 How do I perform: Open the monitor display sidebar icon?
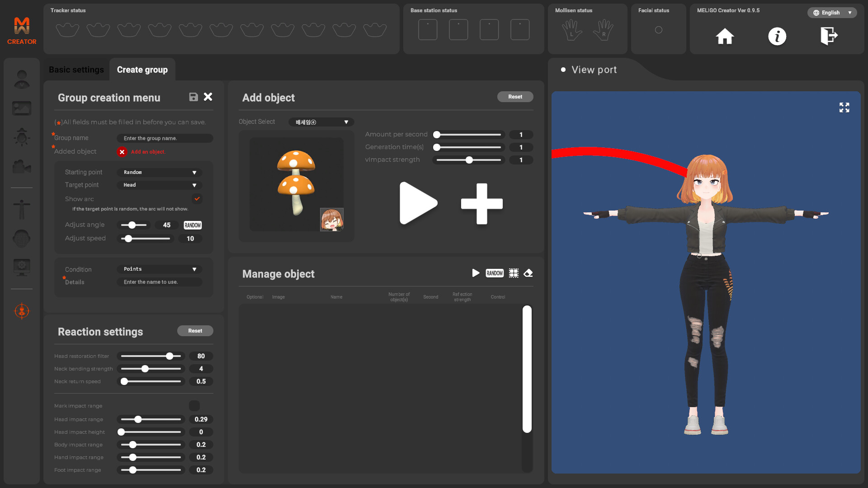point(22,267)
